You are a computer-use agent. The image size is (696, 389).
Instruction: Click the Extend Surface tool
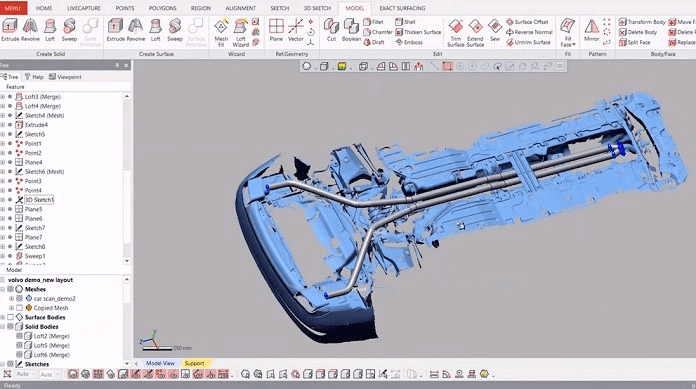(x=475, y=32)
